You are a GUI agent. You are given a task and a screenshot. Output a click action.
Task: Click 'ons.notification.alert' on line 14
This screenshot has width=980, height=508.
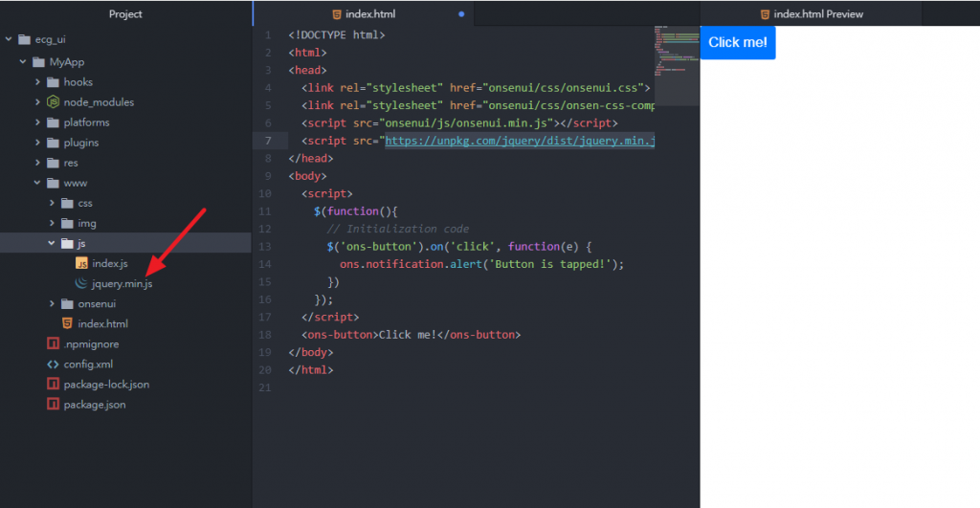[x=411, y=264]
